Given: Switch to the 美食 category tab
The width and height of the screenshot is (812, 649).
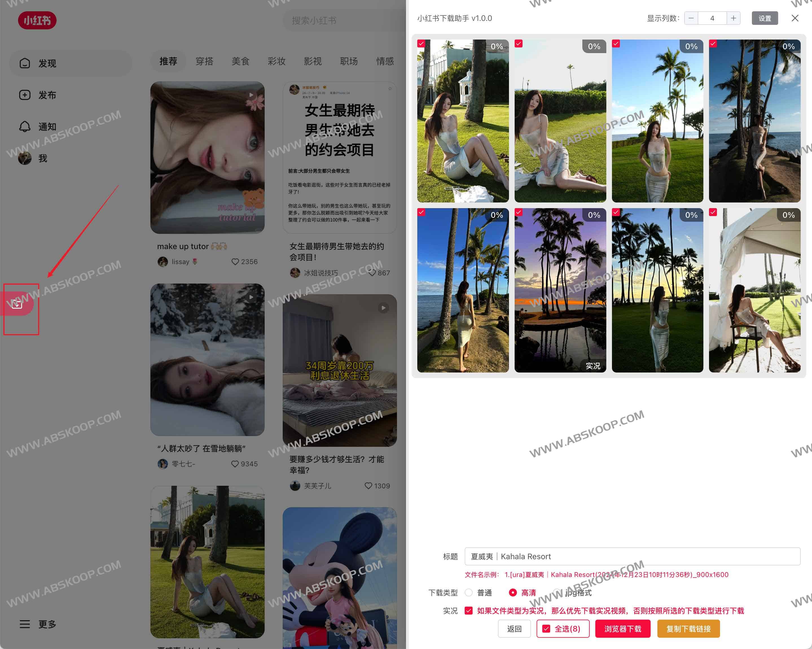Looking at the screenshot, I should [240, 61].
